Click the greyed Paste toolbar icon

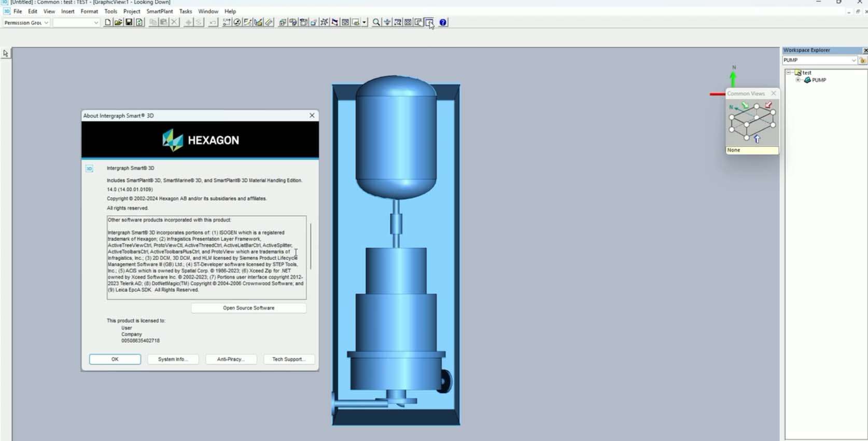click(163, 22)
